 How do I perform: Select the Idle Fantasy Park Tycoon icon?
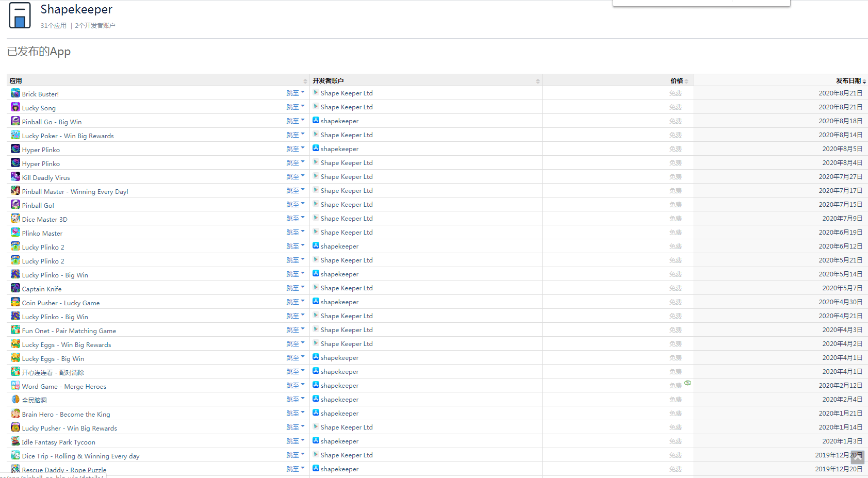pyautogui.click(x=15, y=441)
